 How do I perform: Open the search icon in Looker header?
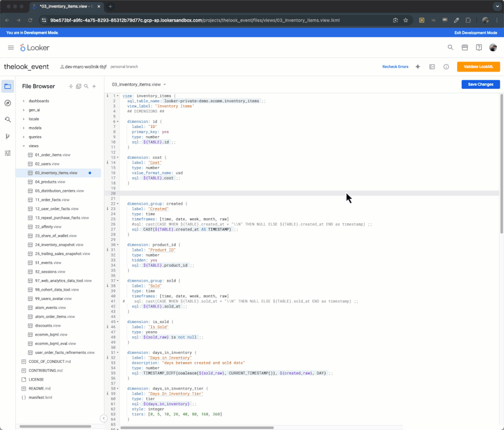(x=451, y=47)
